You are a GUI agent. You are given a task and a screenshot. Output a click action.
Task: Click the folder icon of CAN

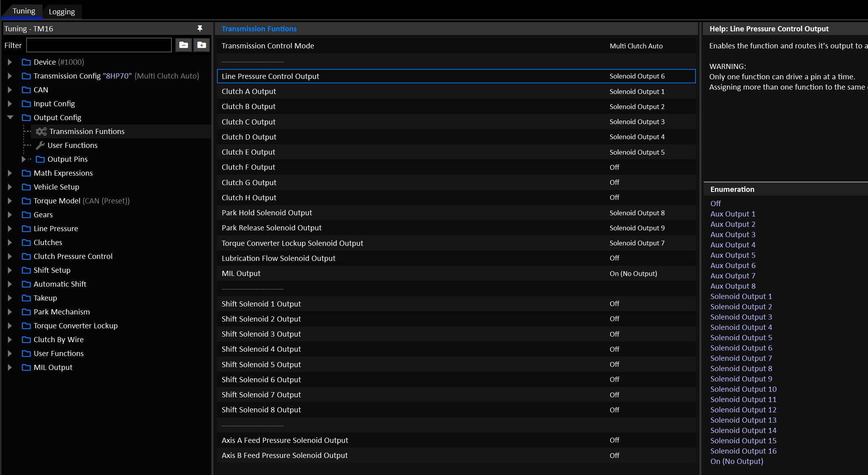[26, 90]
